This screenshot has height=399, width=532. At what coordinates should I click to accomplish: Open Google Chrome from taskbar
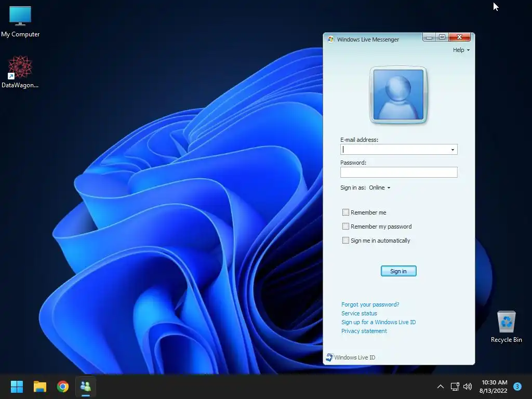tap(63, 387)
